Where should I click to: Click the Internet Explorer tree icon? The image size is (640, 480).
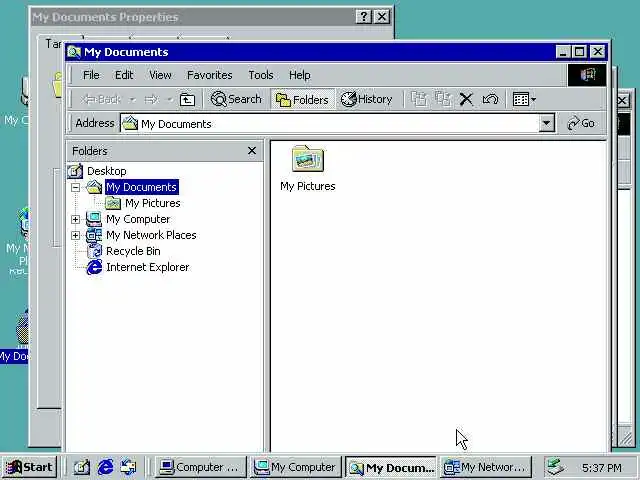click(x=94, y=267)
